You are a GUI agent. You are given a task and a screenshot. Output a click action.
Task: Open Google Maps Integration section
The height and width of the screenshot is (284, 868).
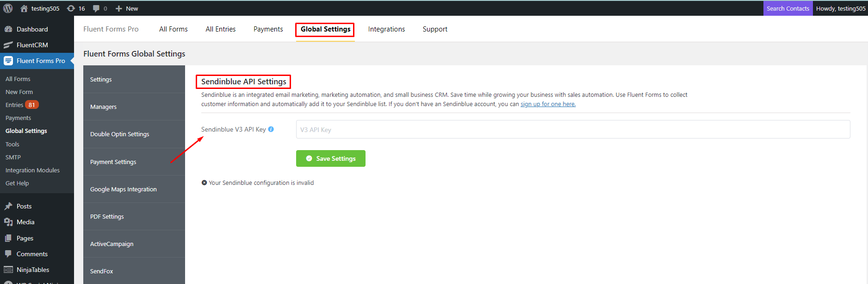click(x=134, y=189)
